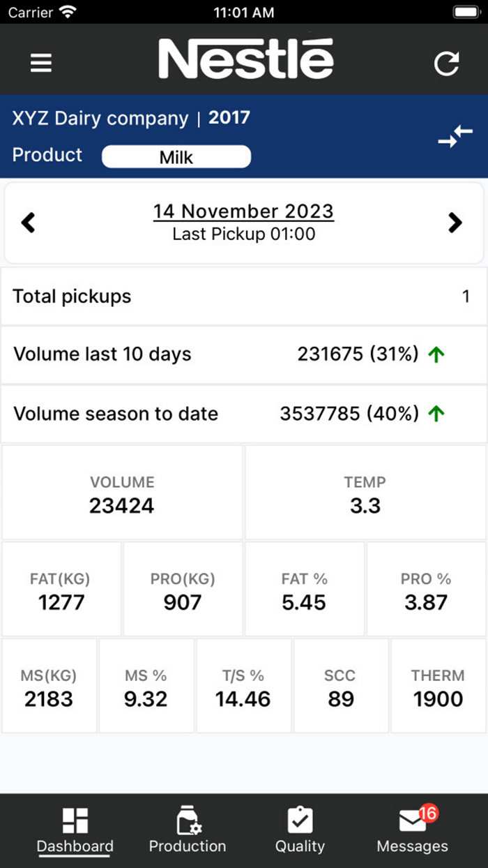
Task: Switch to the Quality tab
Action: 300,830
